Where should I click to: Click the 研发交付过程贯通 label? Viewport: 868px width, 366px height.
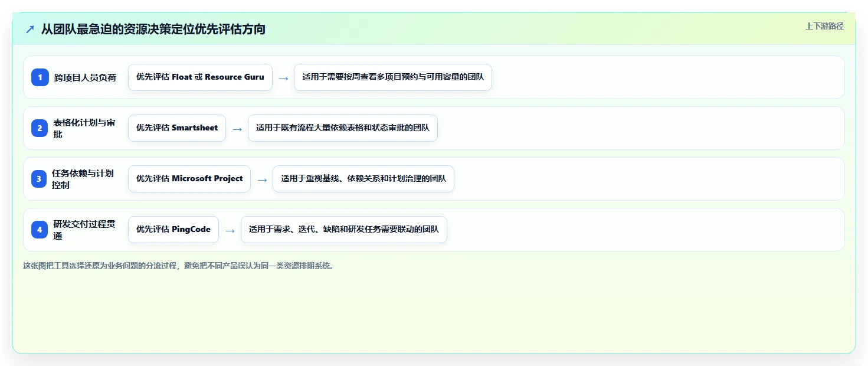pyautogui.click(x=84, y=230)
